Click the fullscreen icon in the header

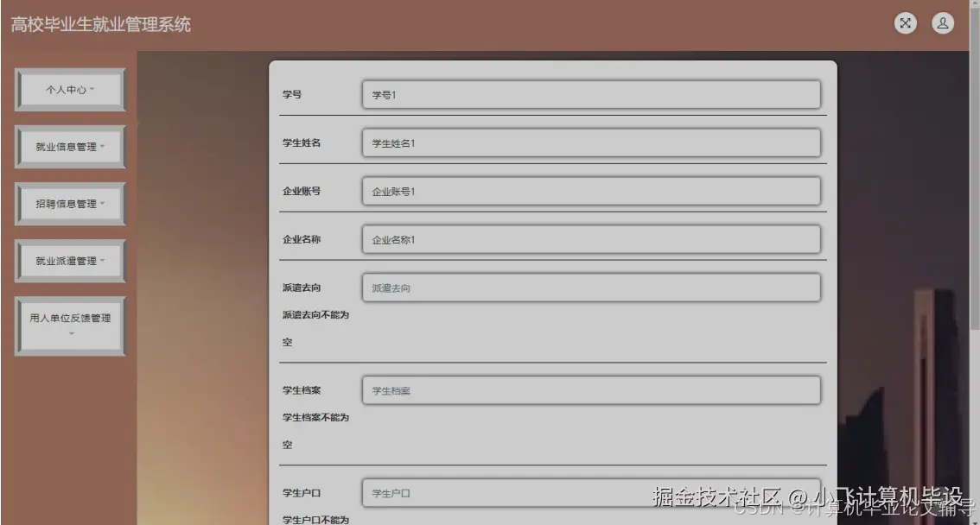pyautogui.click(x=905, y=23)
